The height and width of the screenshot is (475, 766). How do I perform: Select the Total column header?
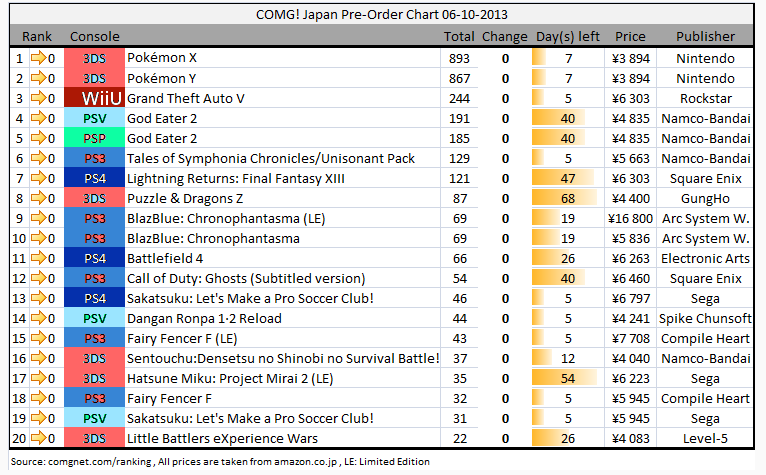pyautogui.click(x=459, y=37)
